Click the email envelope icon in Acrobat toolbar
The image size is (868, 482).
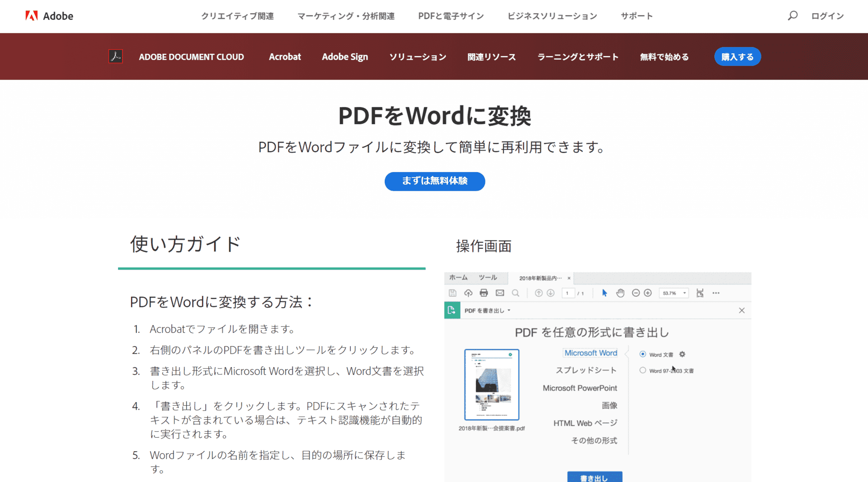[500, 293]
